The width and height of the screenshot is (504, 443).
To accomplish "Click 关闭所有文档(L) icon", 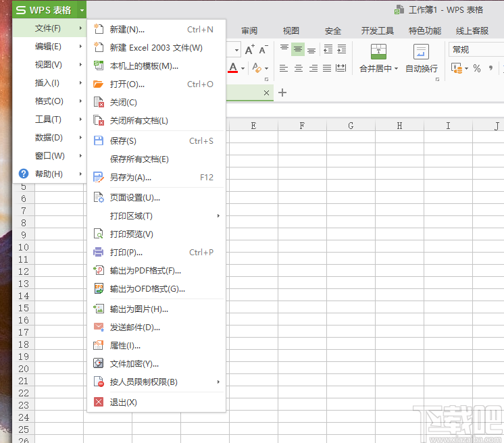I will [99, 120].
